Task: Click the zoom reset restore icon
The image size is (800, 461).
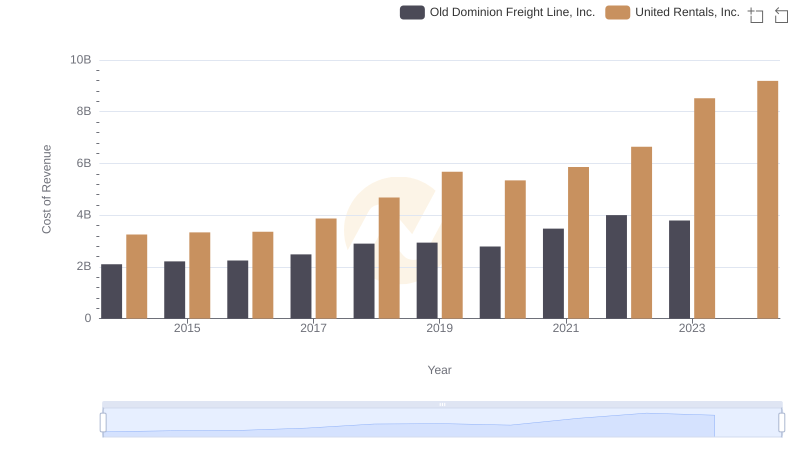Action: pyautogui.click(x=781, y=15)
